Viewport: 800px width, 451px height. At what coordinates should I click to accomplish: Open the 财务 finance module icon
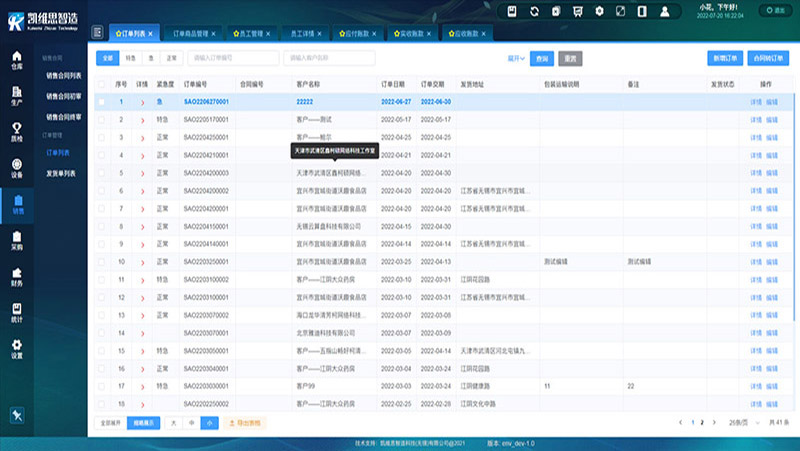click(x=17, y=277)
